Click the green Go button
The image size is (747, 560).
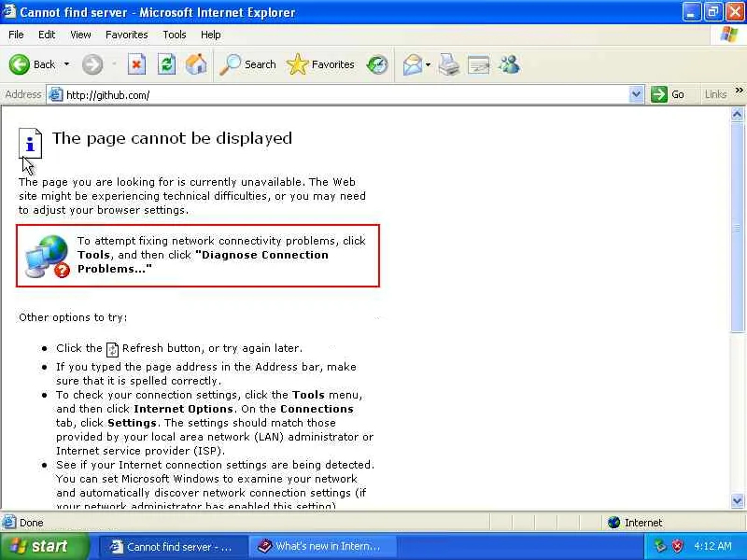668,95
